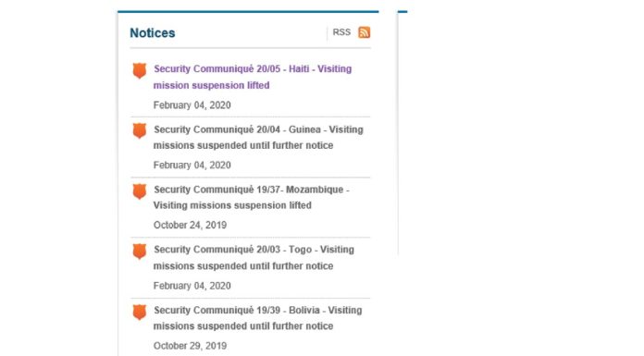Click the neighboring panel's blue top edge
The height and width of the screenshot is (356, 644).
(402, 11)
